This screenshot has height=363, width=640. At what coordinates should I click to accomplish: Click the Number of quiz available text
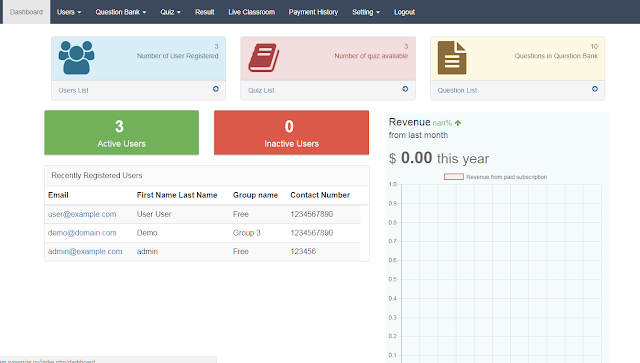[371, 56]
